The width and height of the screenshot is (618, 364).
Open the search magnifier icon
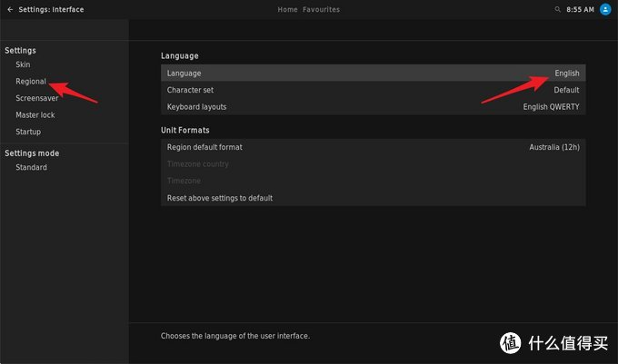pos(558,9)
